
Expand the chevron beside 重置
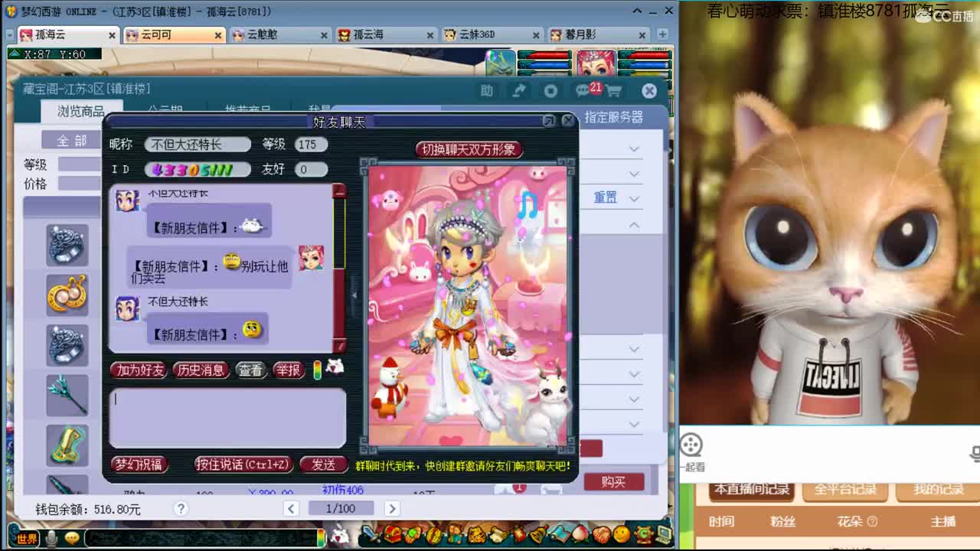point(634,198)
